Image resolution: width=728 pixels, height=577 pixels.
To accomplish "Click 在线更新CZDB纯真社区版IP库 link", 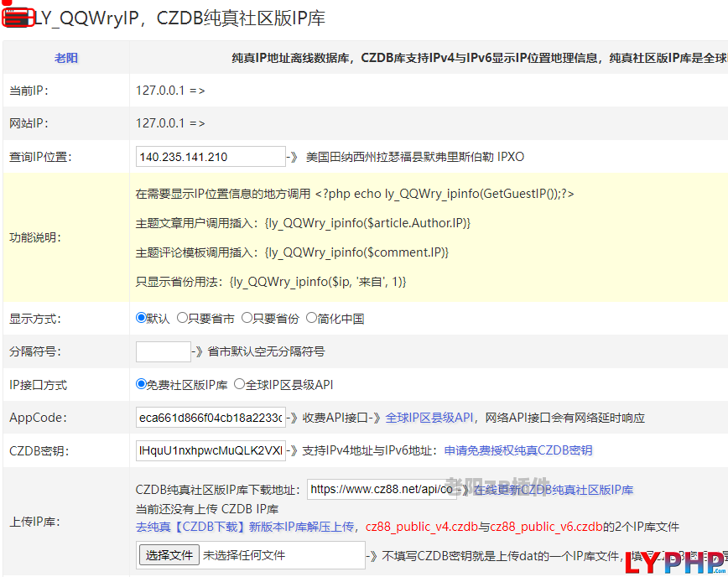I will tap(554, 490).
